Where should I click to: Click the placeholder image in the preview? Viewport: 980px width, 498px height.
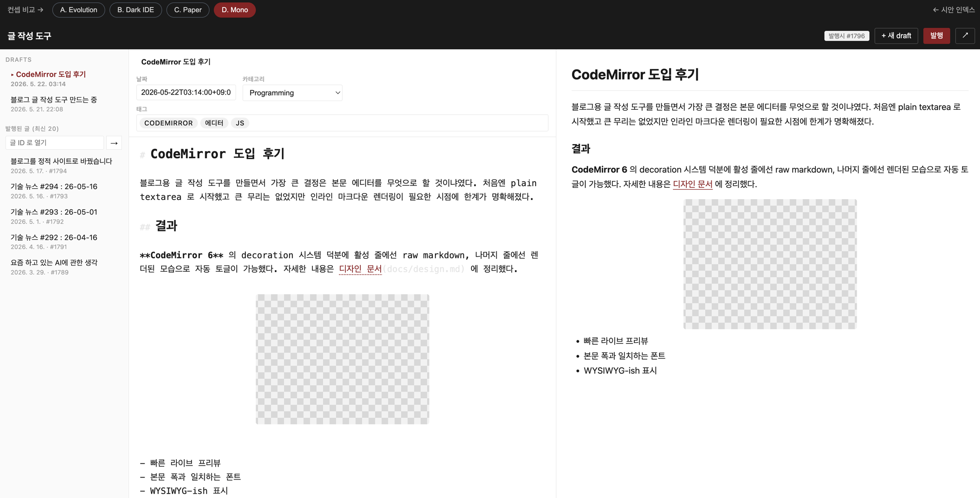tap(770, 264)
